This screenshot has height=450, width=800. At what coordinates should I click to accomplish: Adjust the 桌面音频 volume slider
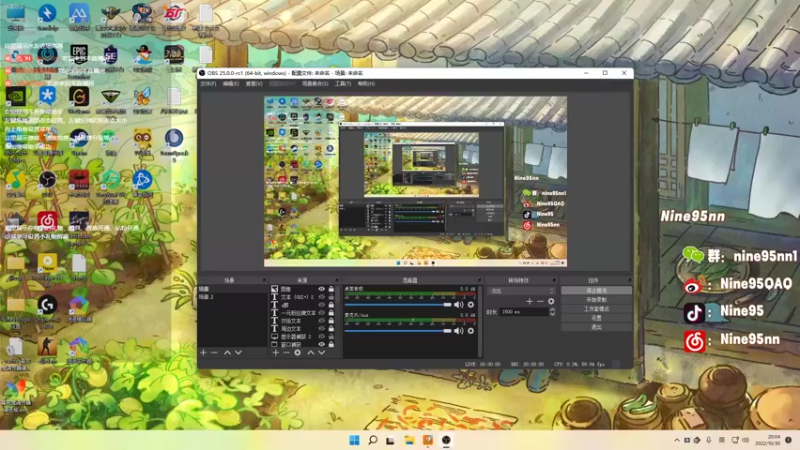click(x=398, y=305)
